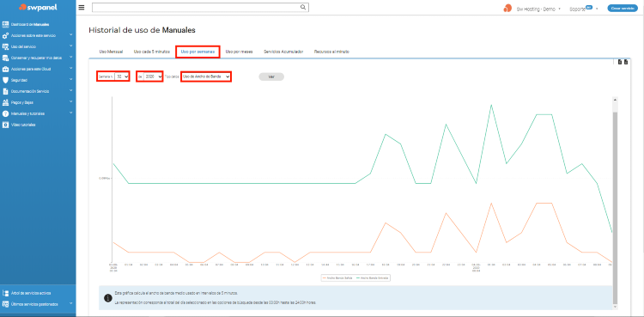Viewport: 644px width, 317px height.
Task: Click the swpanel logo
Action: pyautogui.click(x=38, y=8)
